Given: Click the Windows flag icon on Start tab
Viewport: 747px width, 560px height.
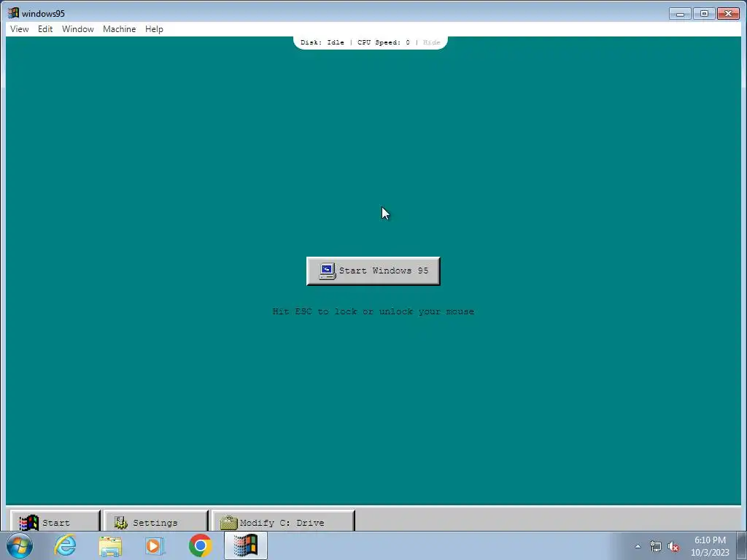Looking at the screenshot, I should (x=28, y=522).
